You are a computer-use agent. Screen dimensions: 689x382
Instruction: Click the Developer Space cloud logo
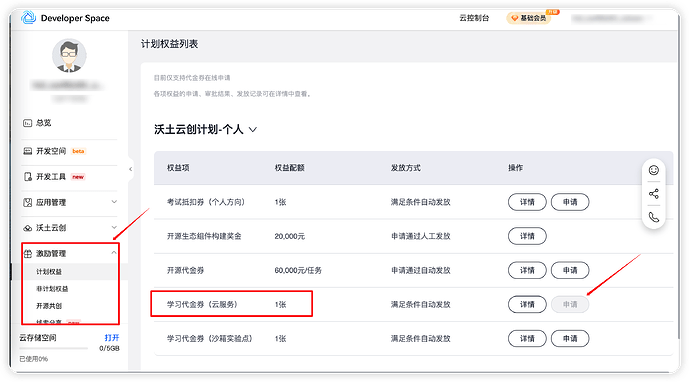pos(29,18)
